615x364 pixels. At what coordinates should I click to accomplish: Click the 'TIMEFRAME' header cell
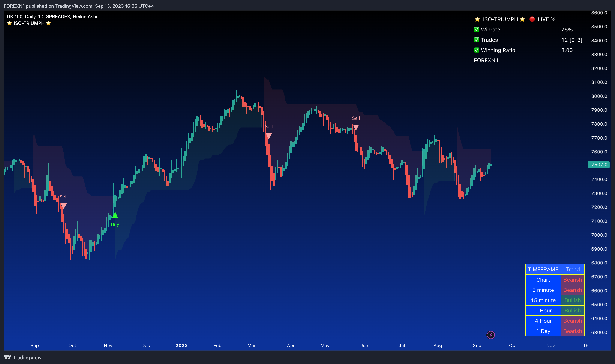[543, 269]
